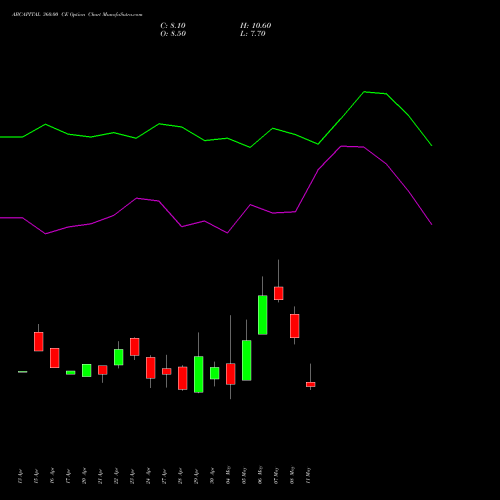Click the 22 Apr date label
Image resolution: width=500 pixels, height=500 pixels.
tap(116, 476)
